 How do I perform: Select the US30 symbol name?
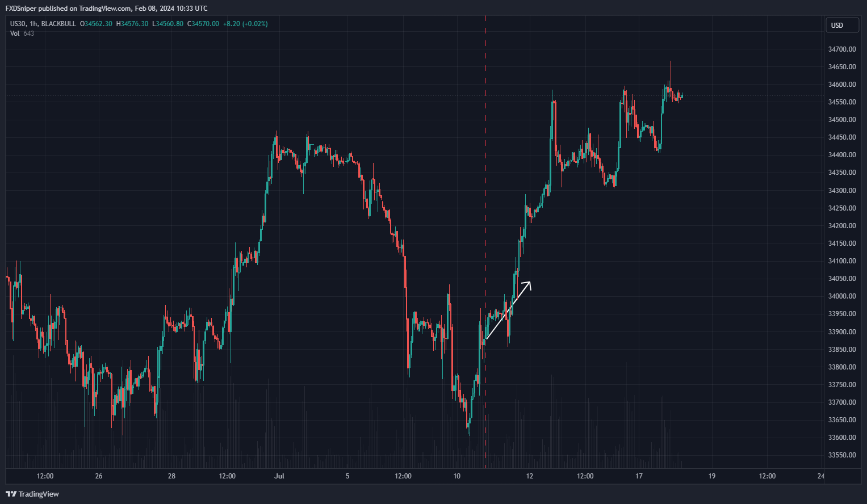click(x=18, y=24)
